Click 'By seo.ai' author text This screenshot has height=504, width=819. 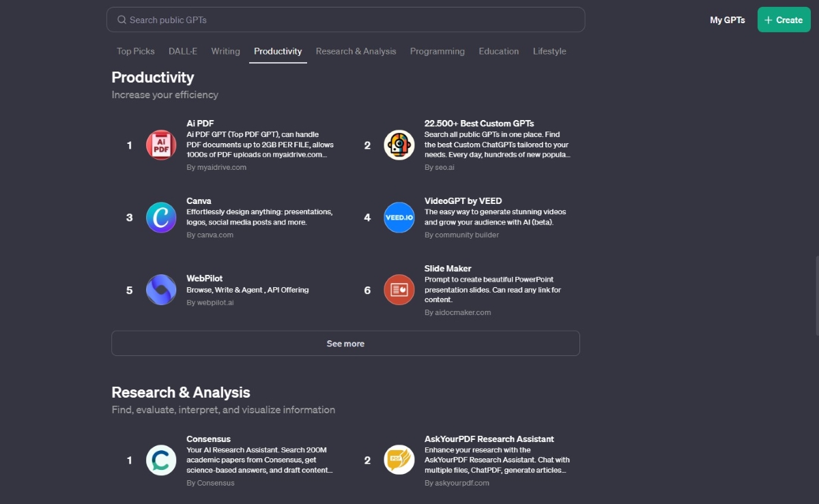(439, 167)
